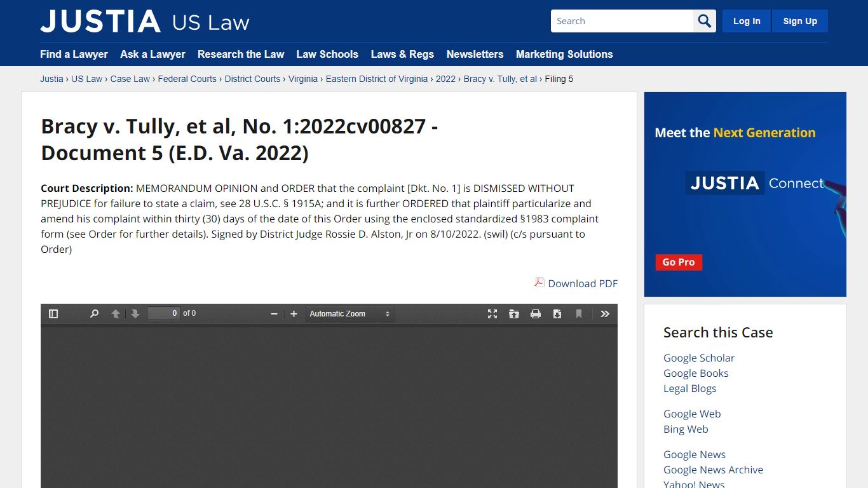Open Ask a Lawyer menu
This screenshot has width=868, height=488.
tap(153, 54)
